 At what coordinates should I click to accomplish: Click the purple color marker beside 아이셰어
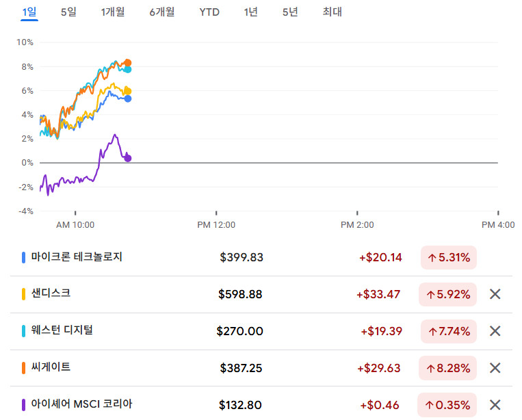click(x=24, y=405)
